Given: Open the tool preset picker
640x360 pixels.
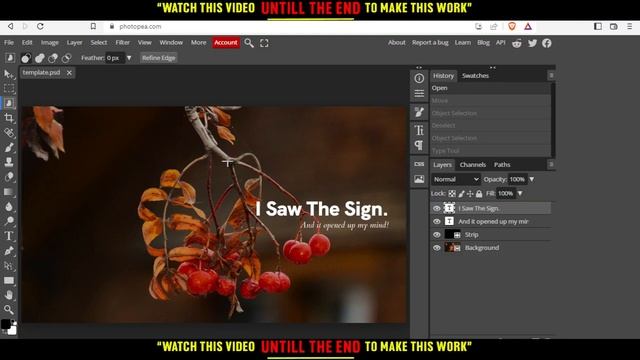Looking at the screenshot, I should click(10, 58).
